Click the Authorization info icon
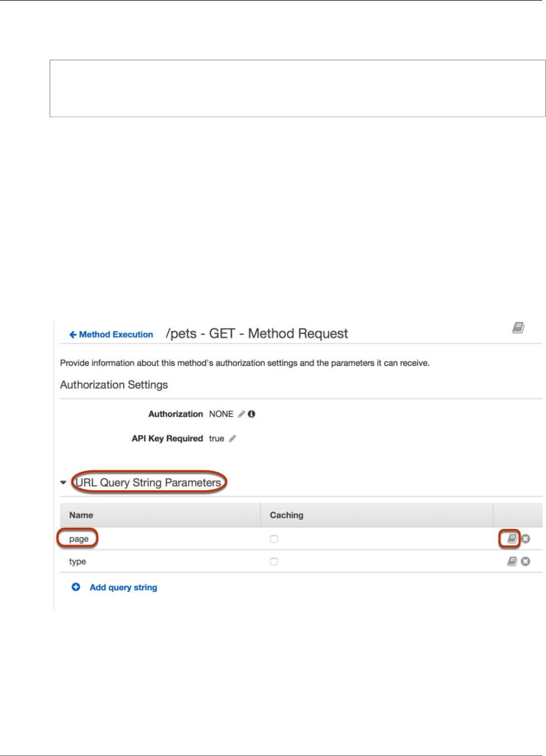Screen dimensions: 546x756 252,414
